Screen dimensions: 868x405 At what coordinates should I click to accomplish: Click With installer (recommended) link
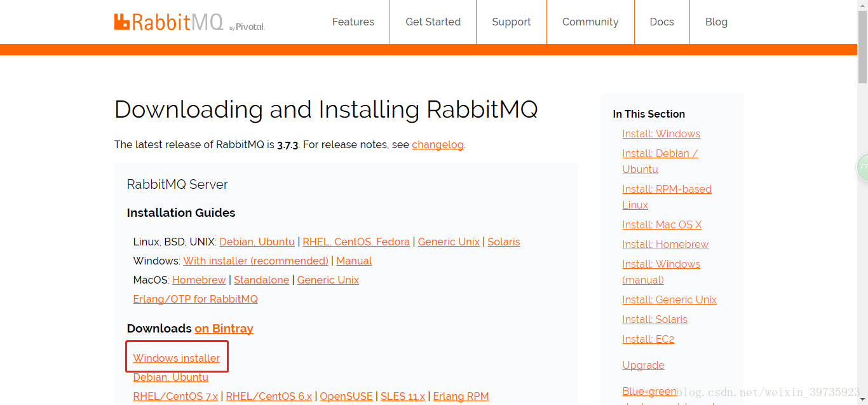coord(255,261)
